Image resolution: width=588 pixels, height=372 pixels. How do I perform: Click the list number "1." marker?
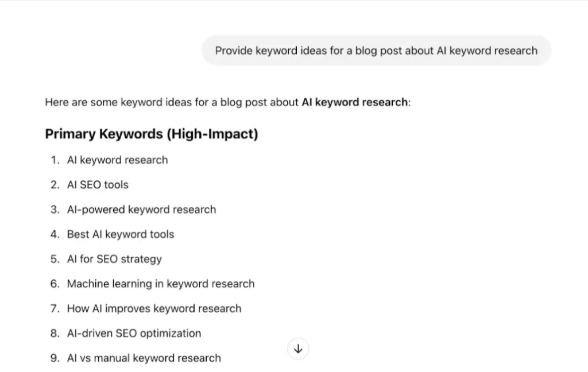pos(55,160)
